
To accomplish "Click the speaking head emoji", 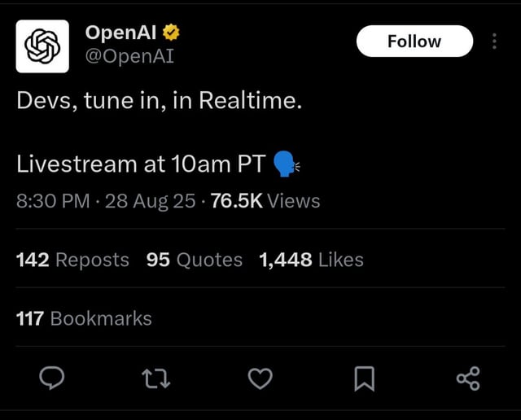I will click(286, 164).
